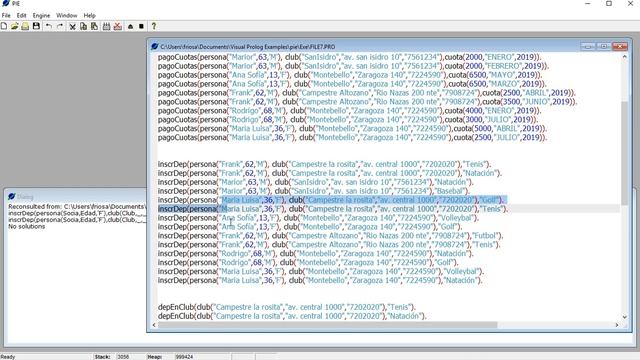Open the Edit menu
The height and width of the screenshot is (360, 640).
21,16
